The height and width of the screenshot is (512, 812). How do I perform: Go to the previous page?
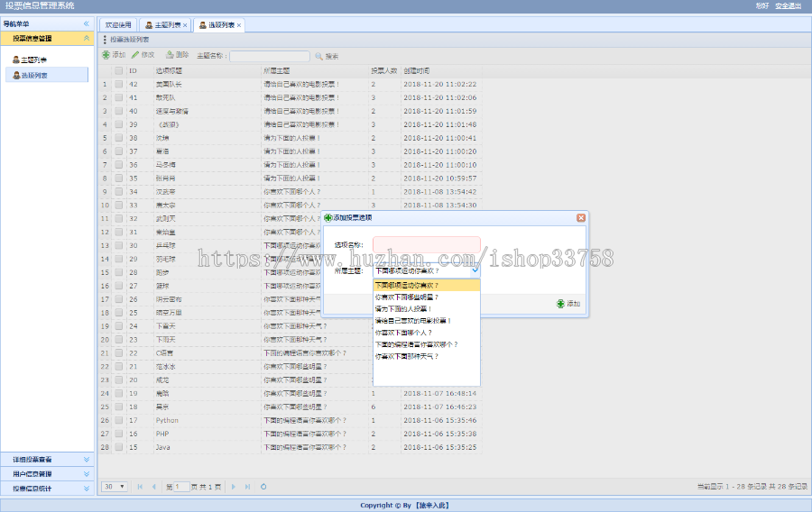153,487
